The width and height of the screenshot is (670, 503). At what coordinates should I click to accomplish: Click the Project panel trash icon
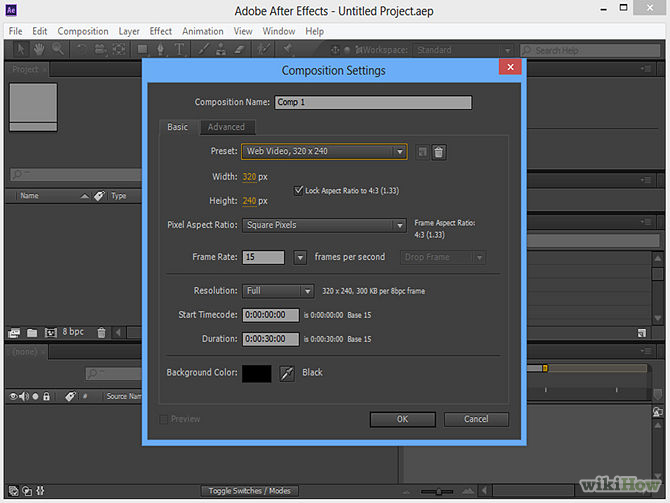click(x=101, y=332)
